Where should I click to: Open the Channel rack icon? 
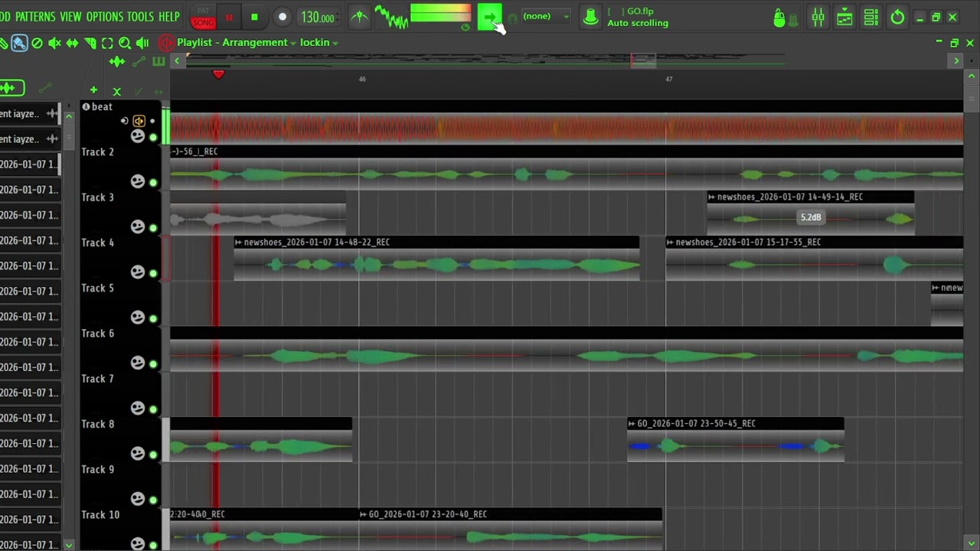pyautogui.click(x=871, y=17)
